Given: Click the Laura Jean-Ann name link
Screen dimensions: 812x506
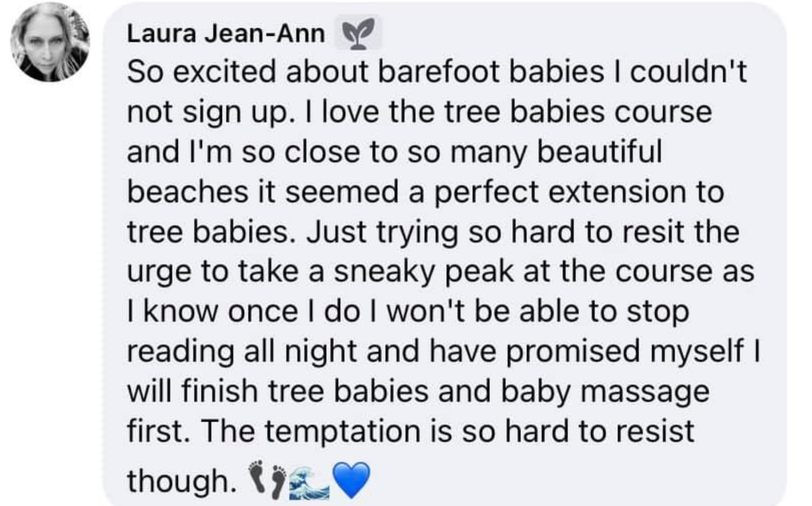Looking at the screenshot, I should 226,34.
